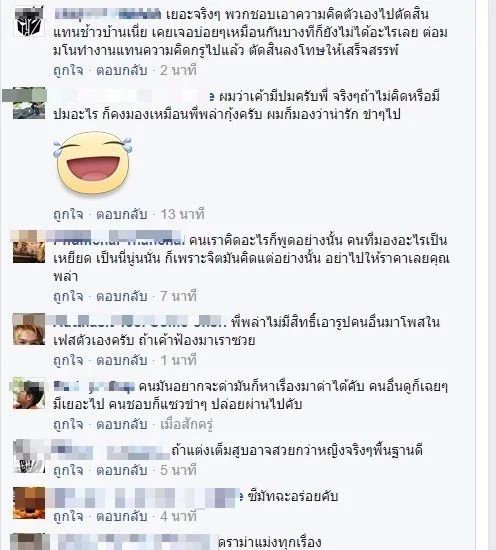The image size is (496, 550).
Task: Like the comment posted 1 นาที ago
Action: (x=68, y=360)
